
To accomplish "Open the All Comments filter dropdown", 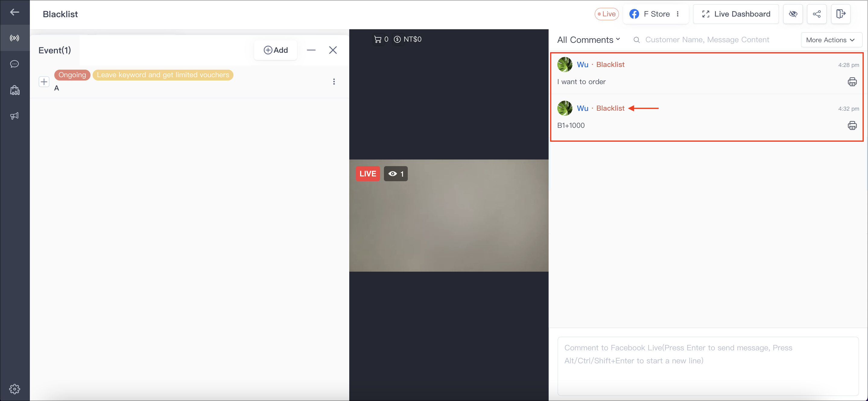I will point(588,40).
